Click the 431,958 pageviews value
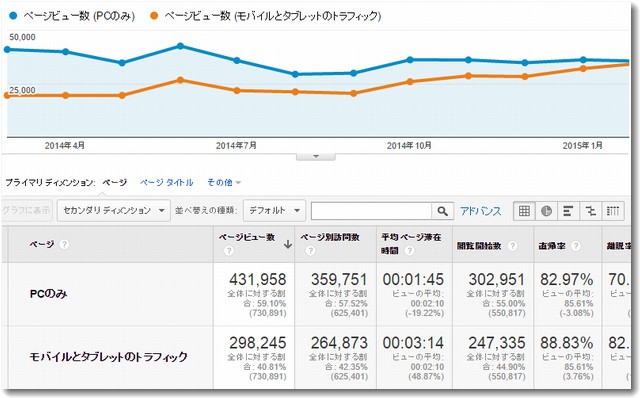Viewport: 640px width, 398px height. pos(258,280)
